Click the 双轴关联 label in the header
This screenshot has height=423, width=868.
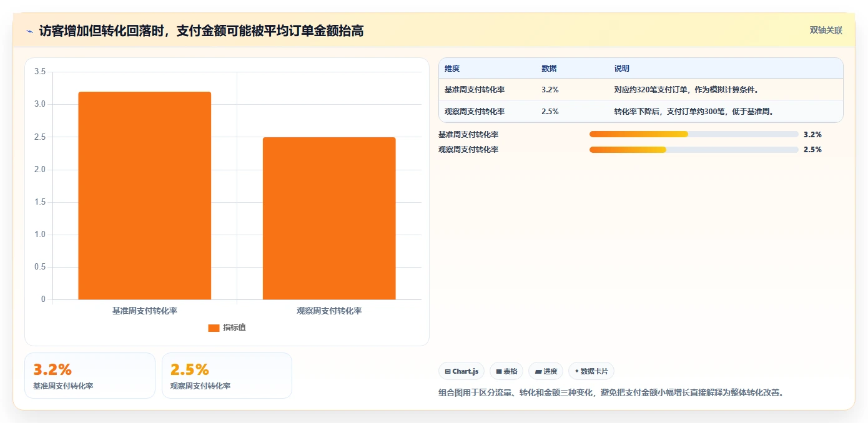[826, 31]
